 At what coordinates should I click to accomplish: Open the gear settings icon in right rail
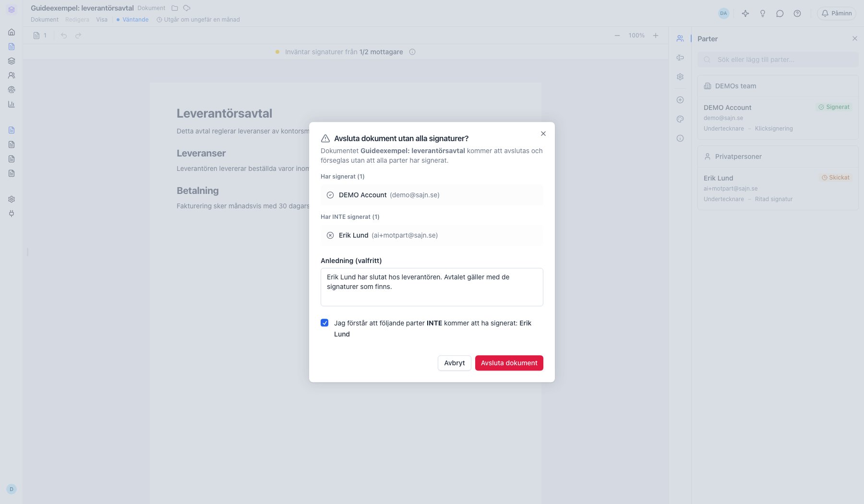pos(680,77)
